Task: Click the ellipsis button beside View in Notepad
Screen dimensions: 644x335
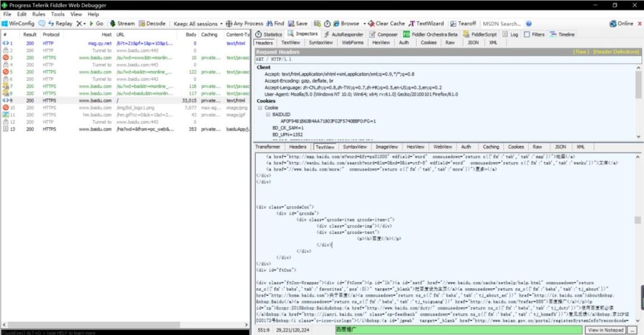Action: point(633,330)
